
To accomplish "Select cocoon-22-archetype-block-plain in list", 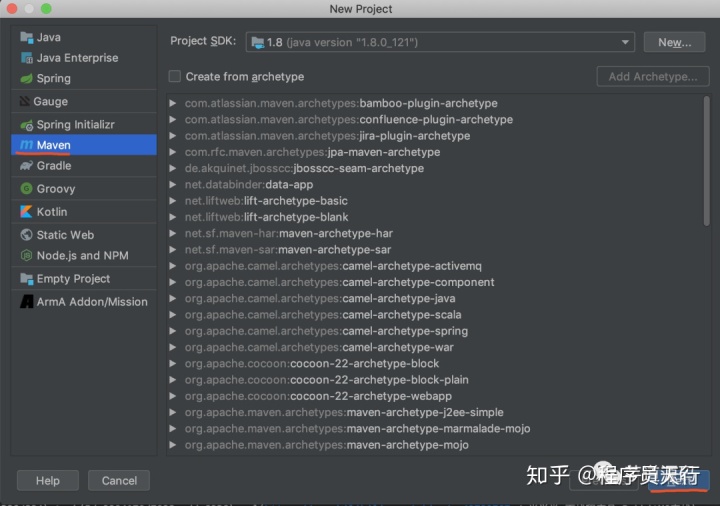I will (x=326, y=380).
